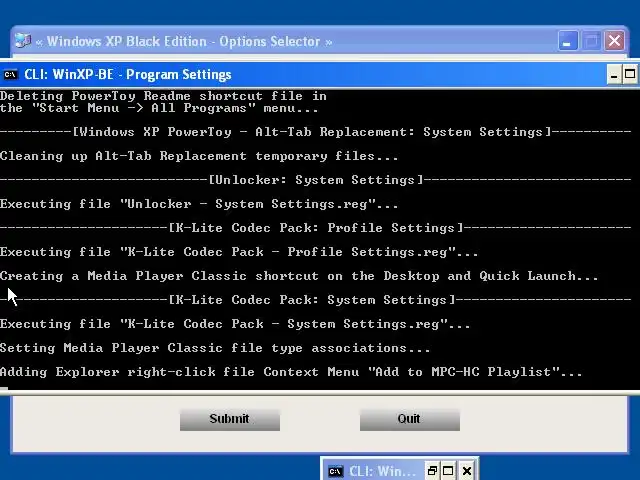Minimize the CLI Program Settings window

[x=613, y=75]
